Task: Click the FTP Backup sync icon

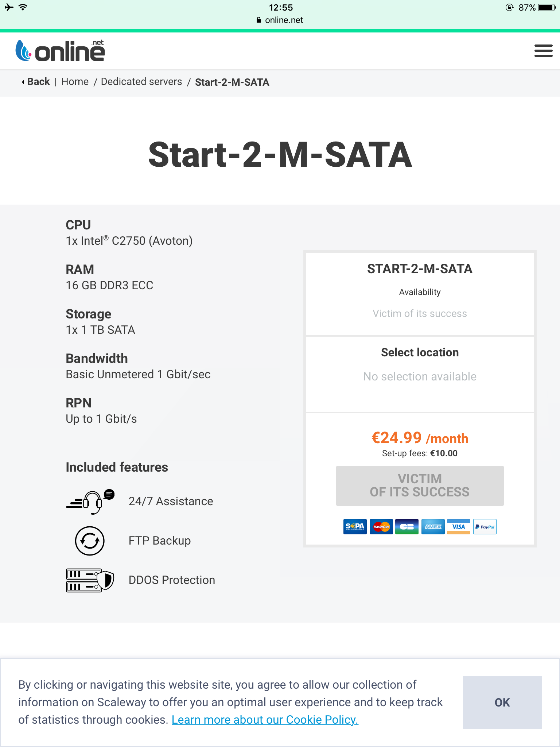Action: tap(90, 541)
